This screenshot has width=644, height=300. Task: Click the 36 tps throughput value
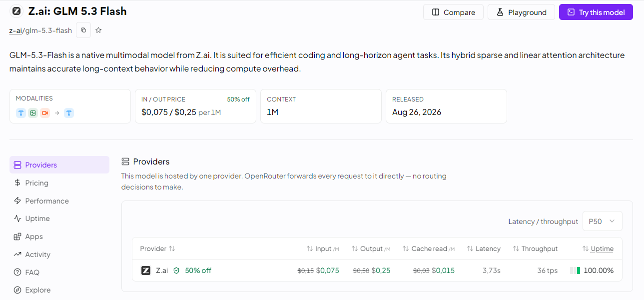(548, 270)
